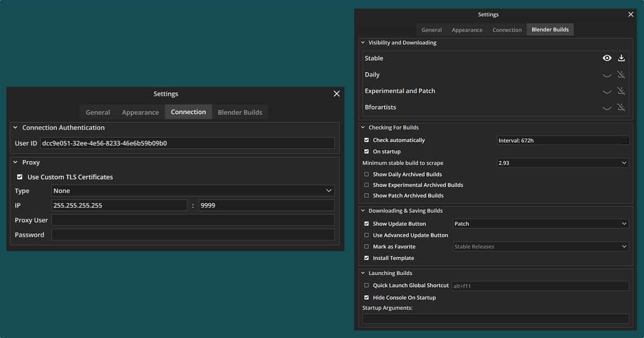Uncheck Use Custom TLS Certificates
Screen dimensions: 644x338
point(20,177)
